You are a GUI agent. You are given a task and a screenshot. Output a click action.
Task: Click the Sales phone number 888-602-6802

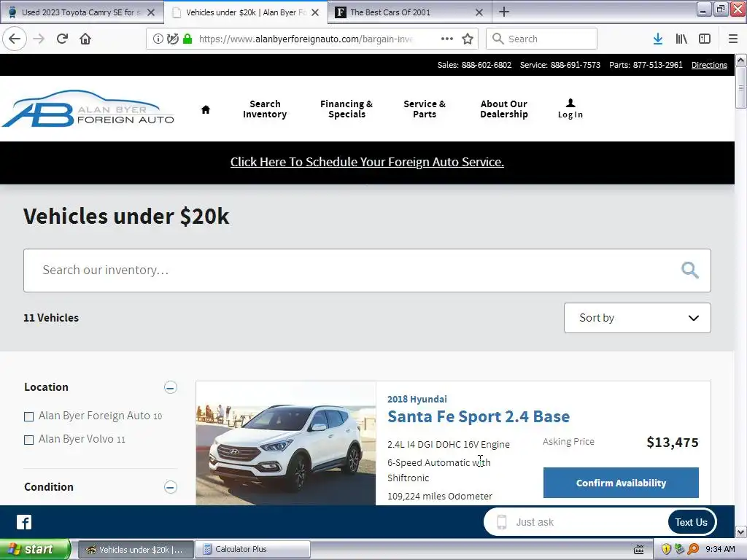(x=487, y=65)
